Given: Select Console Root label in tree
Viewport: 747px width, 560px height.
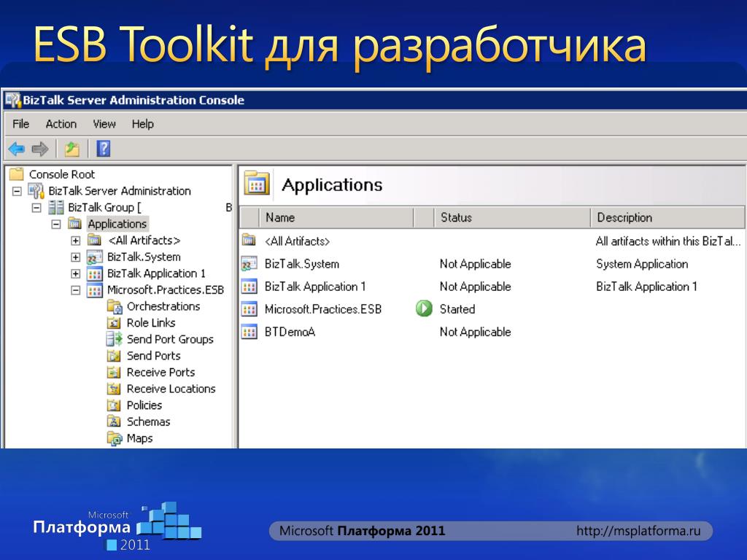Looking at the screenshot, I should click(x=62, y=174).
